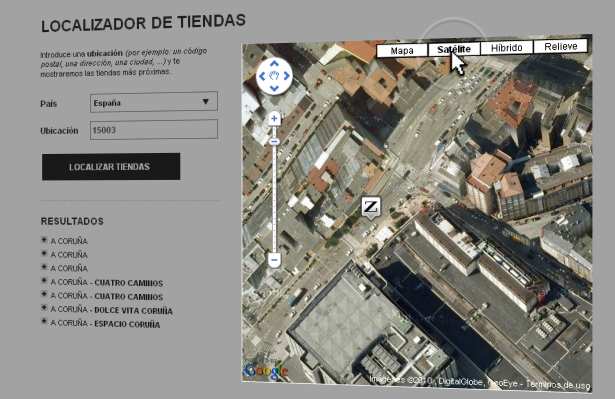
Task: Zoom out with the bottom minus button
Action: (275, 260)
